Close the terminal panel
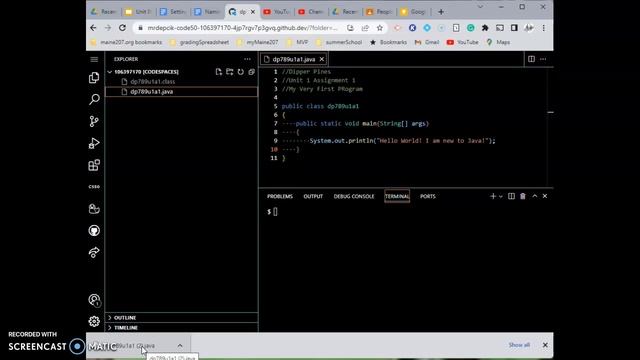The width and height of the screenshot is (640, 360). click(x=545, y=196)
